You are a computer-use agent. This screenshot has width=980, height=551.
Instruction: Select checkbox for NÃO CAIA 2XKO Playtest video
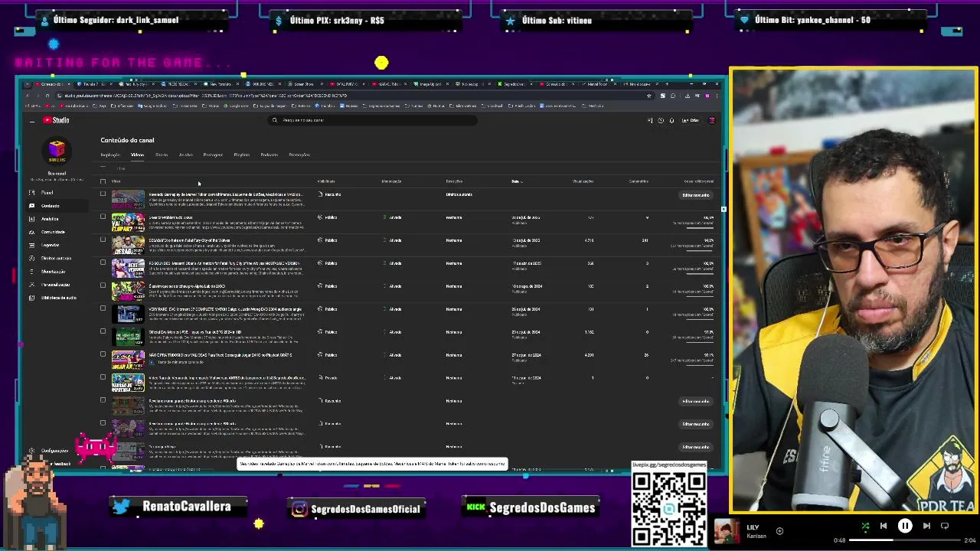tap(103, 354)
